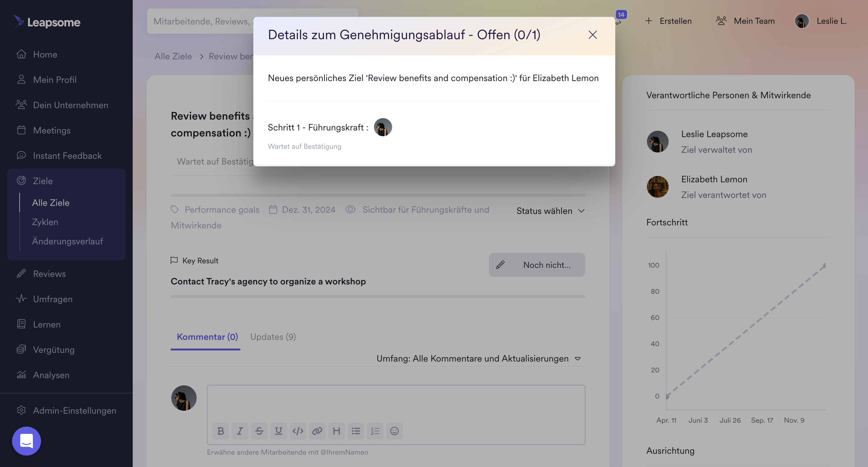868x467 pixels.
Task: Click the Bold formatting icon
Action: pos(221,431)
